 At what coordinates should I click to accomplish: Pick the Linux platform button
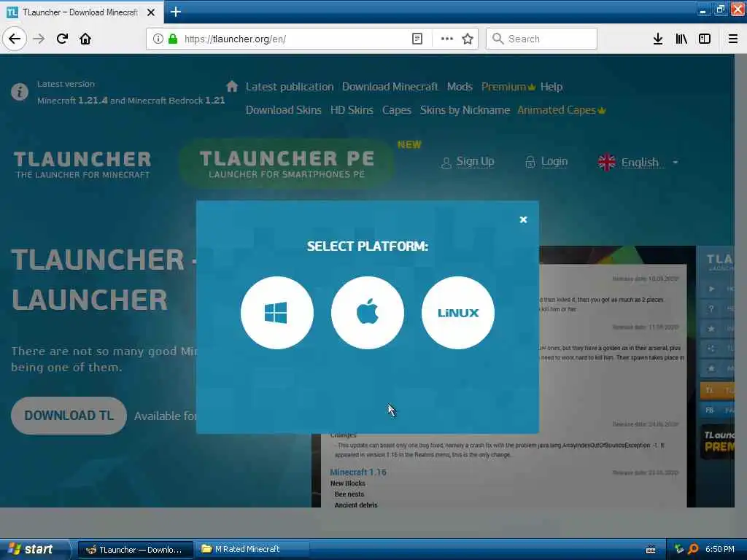458,313
